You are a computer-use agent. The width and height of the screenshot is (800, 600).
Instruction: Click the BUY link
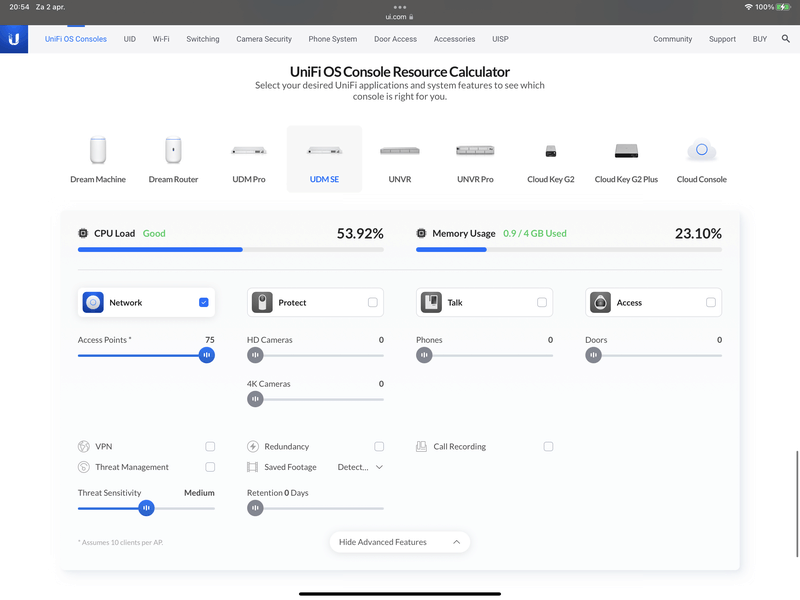(760, 39)
